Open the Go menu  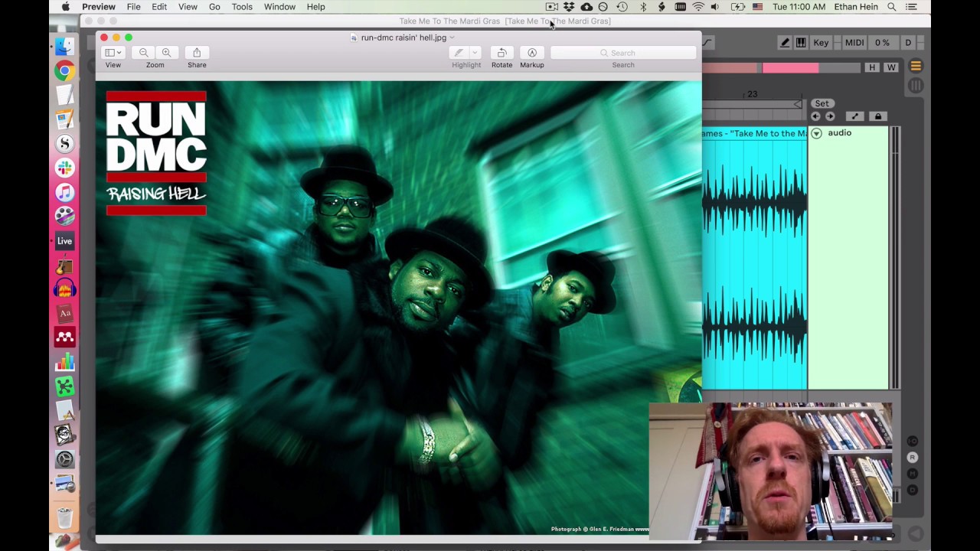(214, 7)
